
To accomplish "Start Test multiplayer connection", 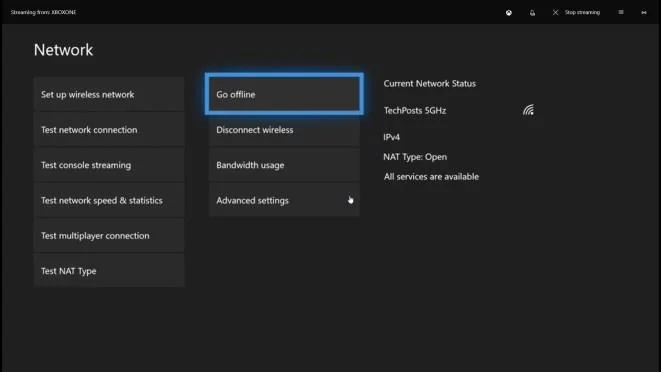I will [109, 236].
